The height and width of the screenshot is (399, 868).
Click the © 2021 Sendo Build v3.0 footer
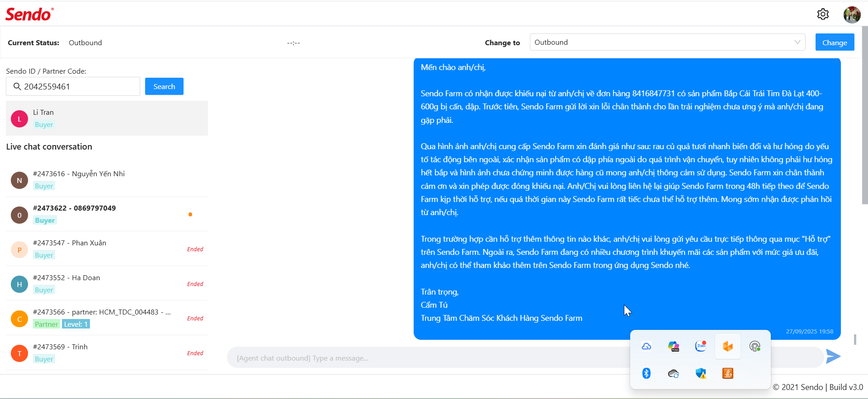click(818, 387)
